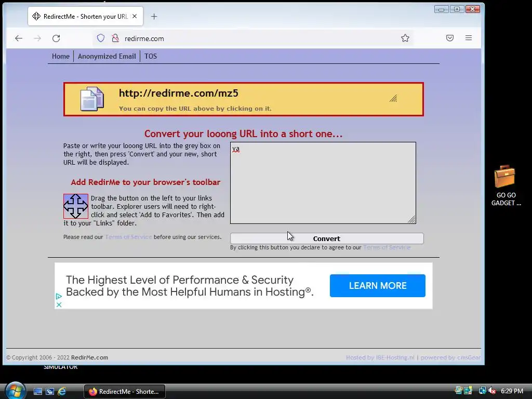This screenshot has height=399, width=532.
Task: Launch Internet Explorer from quick launch
Action: [x=62, y=392]
